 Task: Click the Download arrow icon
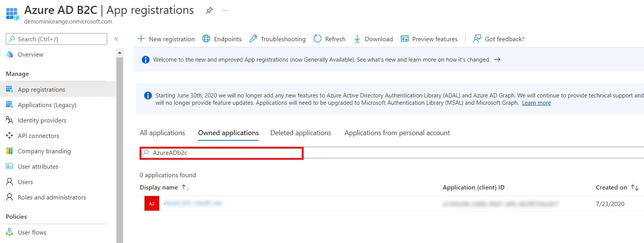click(357, 39)
